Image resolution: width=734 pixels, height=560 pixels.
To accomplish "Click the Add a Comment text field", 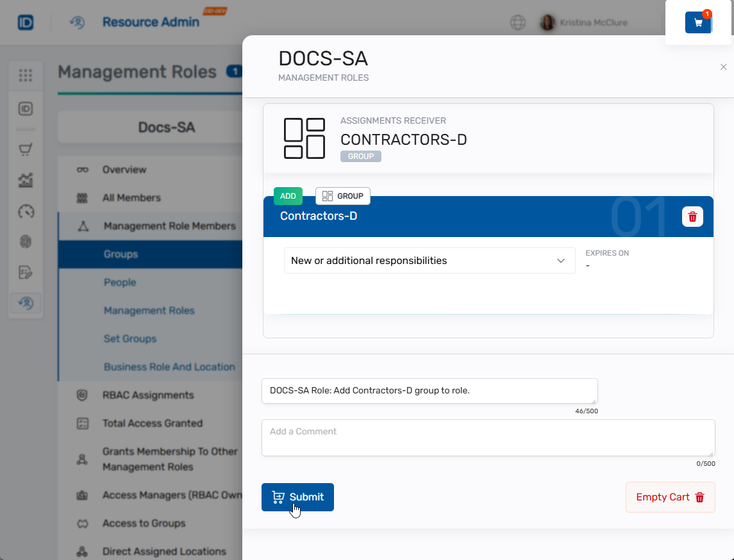I will (487, 438).
